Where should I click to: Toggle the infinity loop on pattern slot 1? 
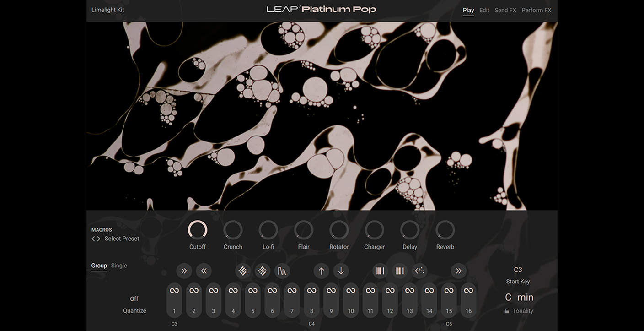[174, 290]
